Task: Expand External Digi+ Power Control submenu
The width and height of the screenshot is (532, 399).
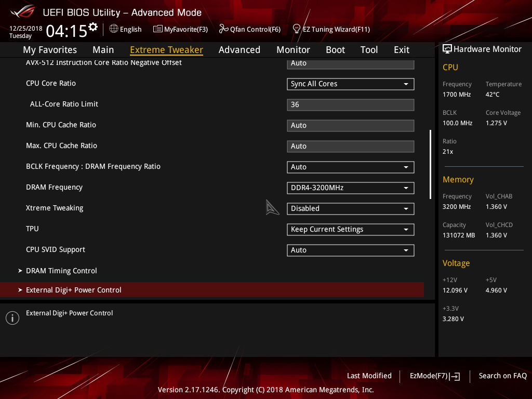Action: 212,290
